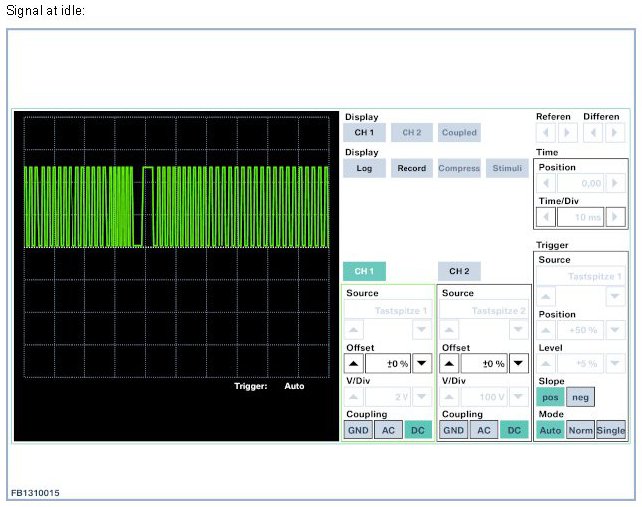Viewport: 642px width, 507px height.
Task: Lower the CH 2 Offset with down arrow
Action: click(518, 363)
